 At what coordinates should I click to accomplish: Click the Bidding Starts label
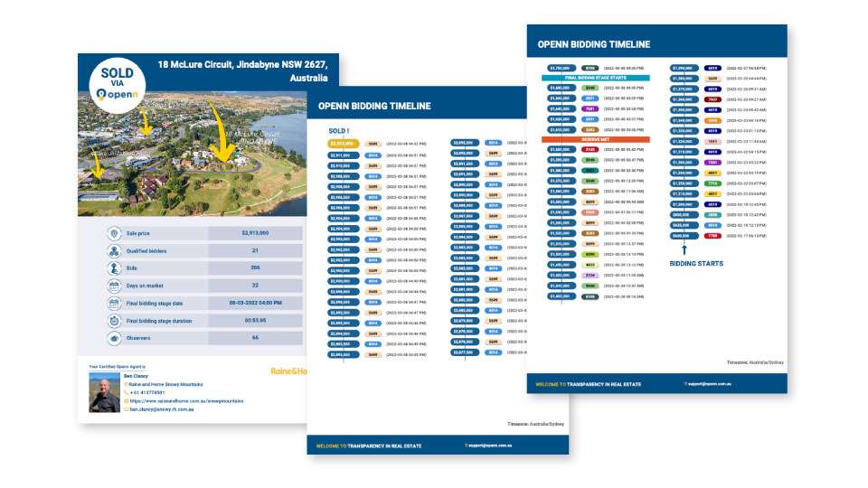696,264
